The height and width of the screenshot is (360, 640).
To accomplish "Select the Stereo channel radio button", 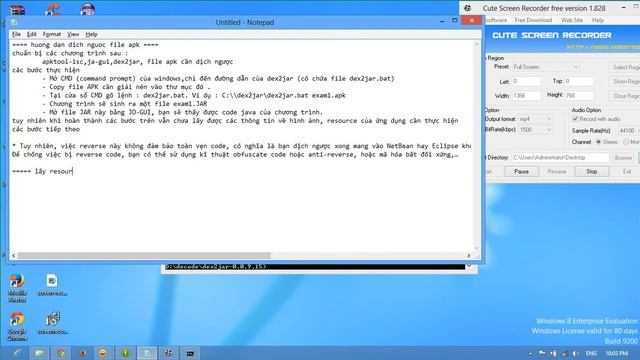I will [599, 142].
